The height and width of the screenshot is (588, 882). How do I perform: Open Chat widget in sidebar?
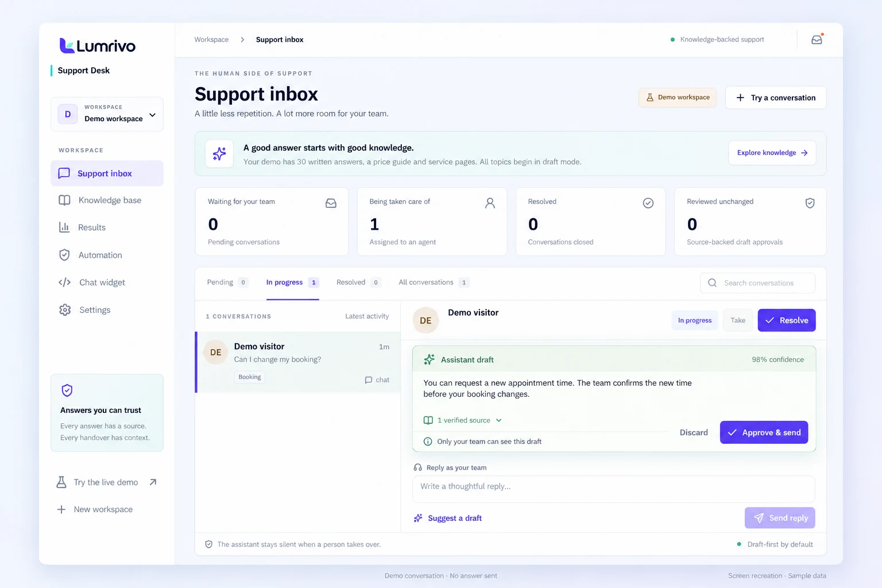[x=107, y=283]
